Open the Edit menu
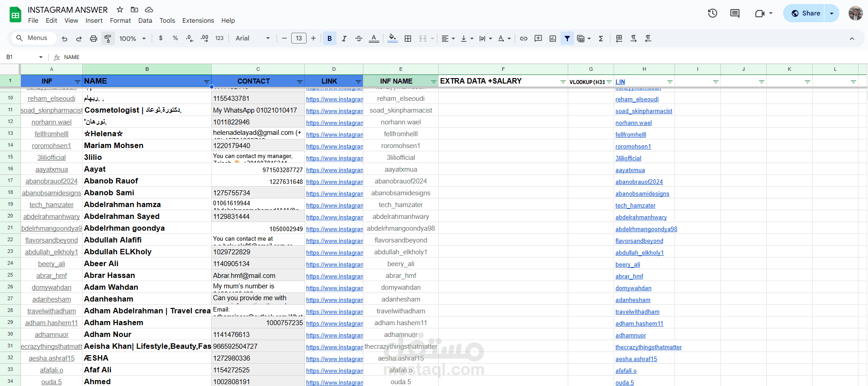 (x=51, y=20)
